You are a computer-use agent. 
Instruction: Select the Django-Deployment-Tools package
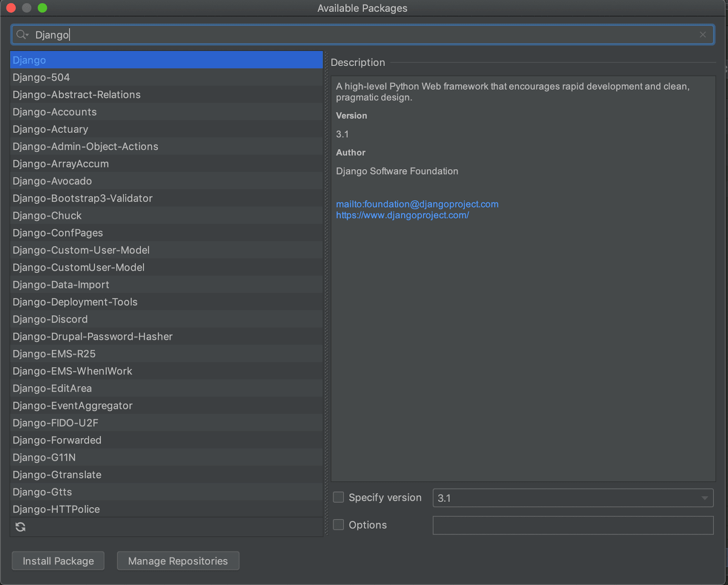coord(167,302)
